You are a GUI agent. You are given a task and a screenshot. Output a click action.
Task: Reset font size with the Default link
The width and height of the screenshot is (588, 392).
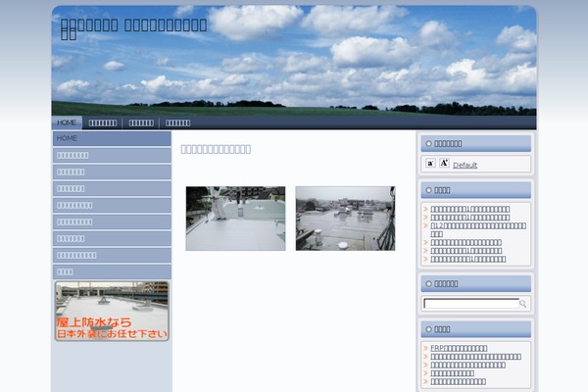[x=465, y=165]
